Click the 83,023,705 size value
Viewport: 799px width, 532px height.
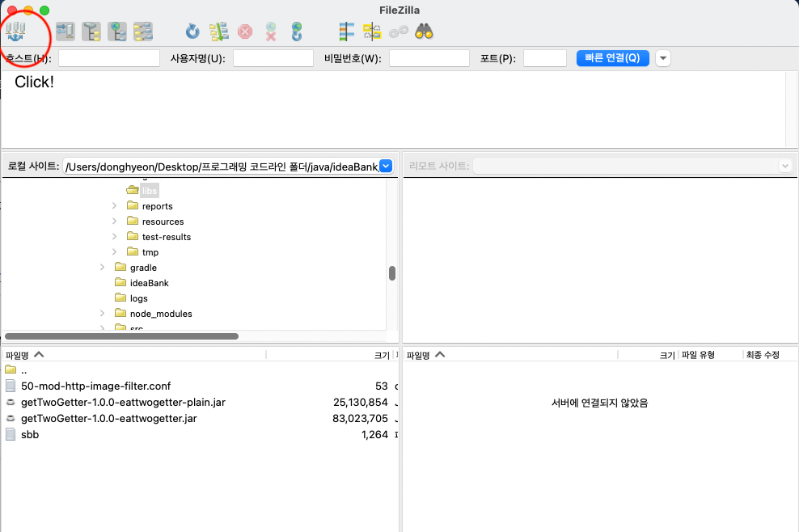pyautogui.click(x=360, y=418)
